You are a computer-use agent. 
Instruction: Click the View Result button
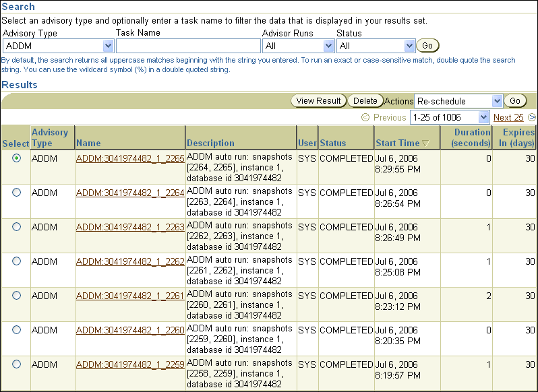click(318, 101)
